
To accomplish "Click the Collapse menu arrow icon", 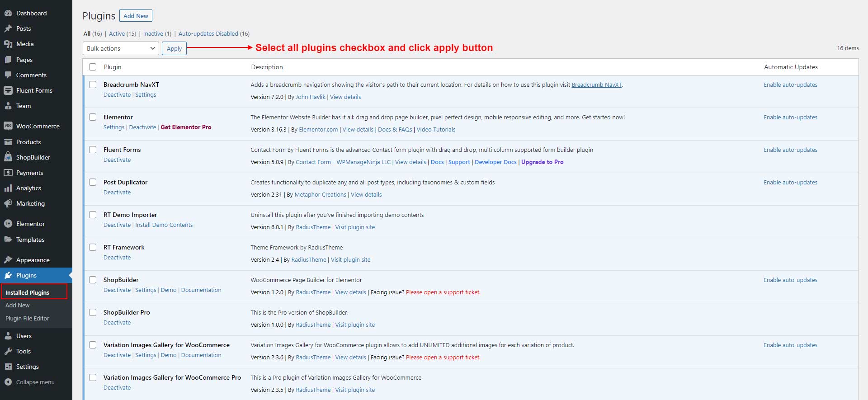I will pos(8,382).
